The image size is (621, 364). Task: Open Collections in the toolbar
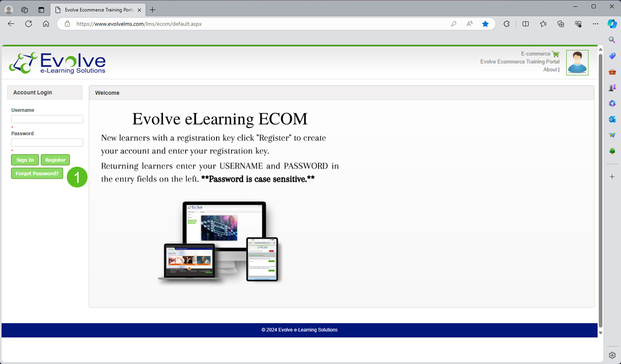[x=560, y=23]
